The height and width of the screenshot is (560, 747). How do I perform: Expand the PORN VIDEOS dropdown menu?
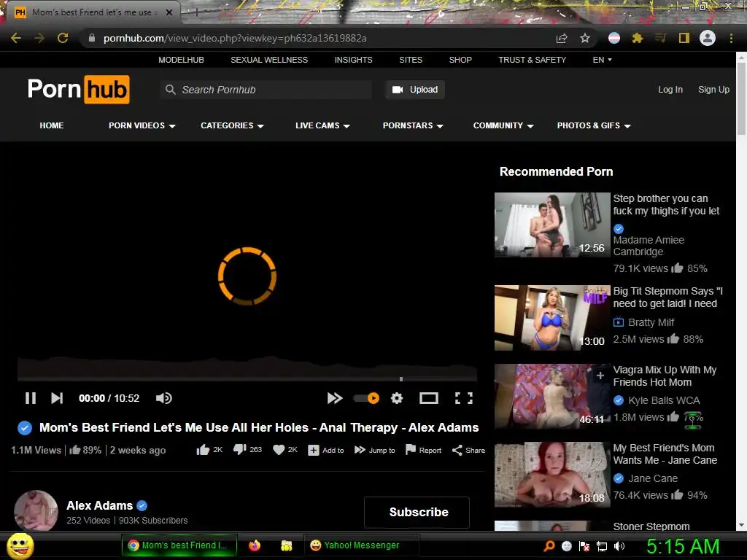pyautogui.click(x=142, y=125)
